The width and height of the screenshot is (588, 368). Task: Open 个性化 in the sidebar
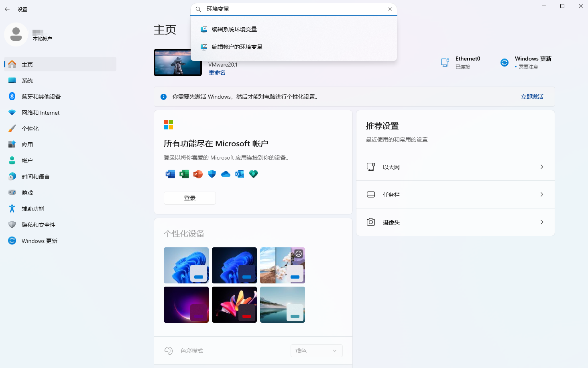(x=30, y=129)
